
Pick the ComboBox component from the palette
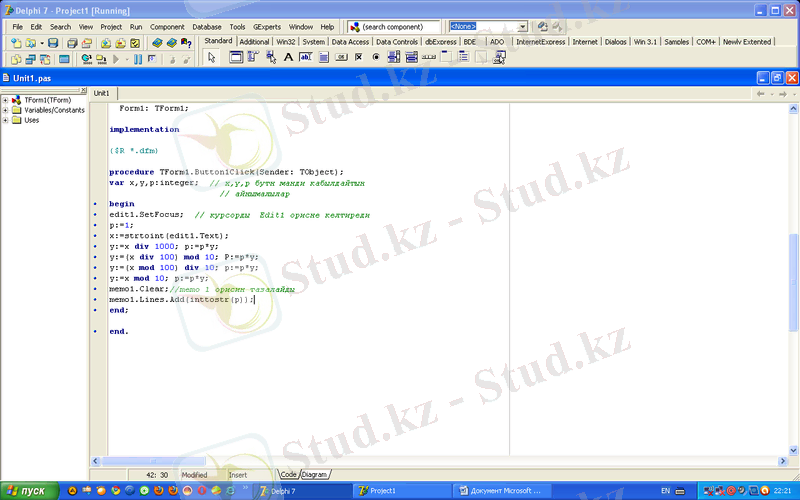pos(411,57)
